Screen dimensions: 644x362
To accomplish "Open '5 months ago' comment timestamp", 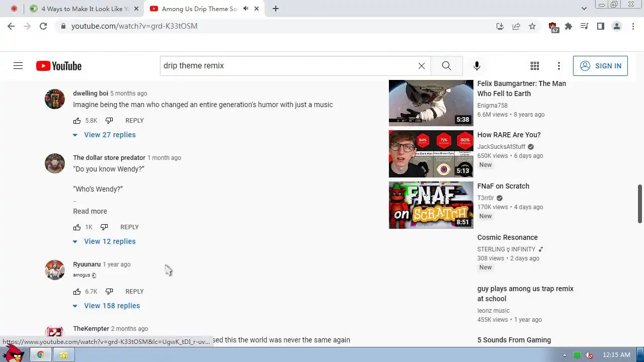I will [x=129, y=94].
